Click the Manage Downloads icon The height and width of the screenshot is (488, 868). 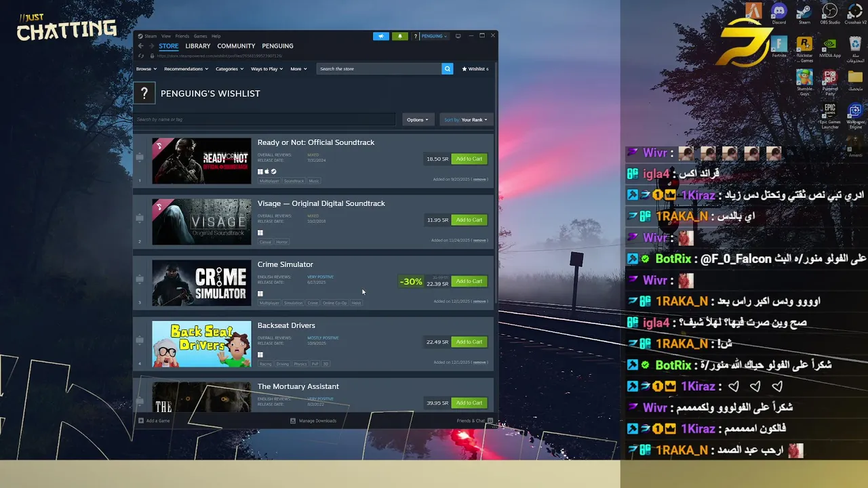pos(293,420)
